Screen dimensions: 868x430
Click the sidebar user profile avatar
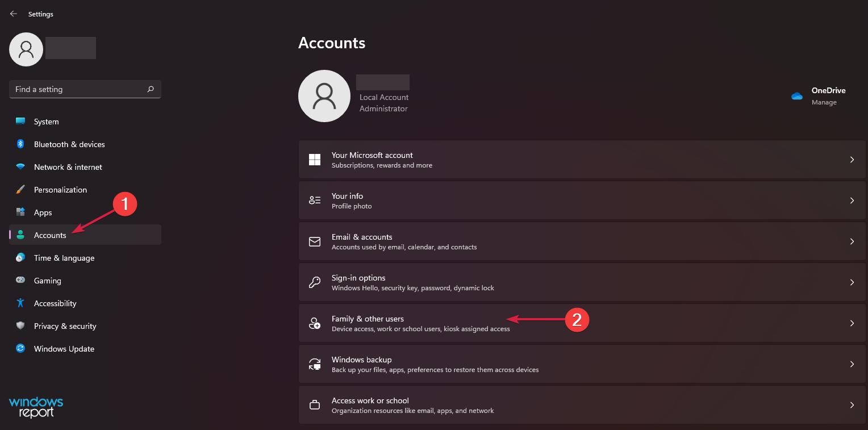(x=26, y=49)
